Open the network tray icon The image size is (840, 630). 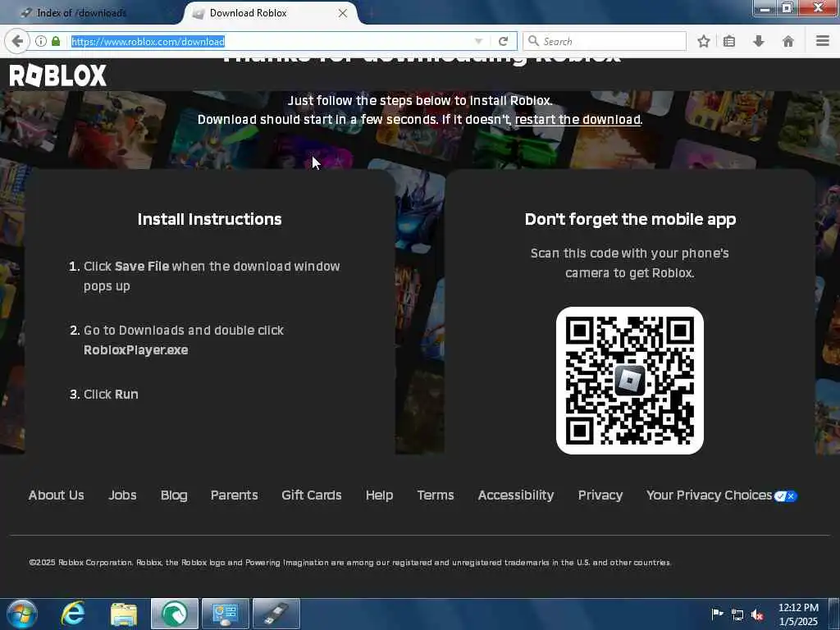tap(737, 615)
